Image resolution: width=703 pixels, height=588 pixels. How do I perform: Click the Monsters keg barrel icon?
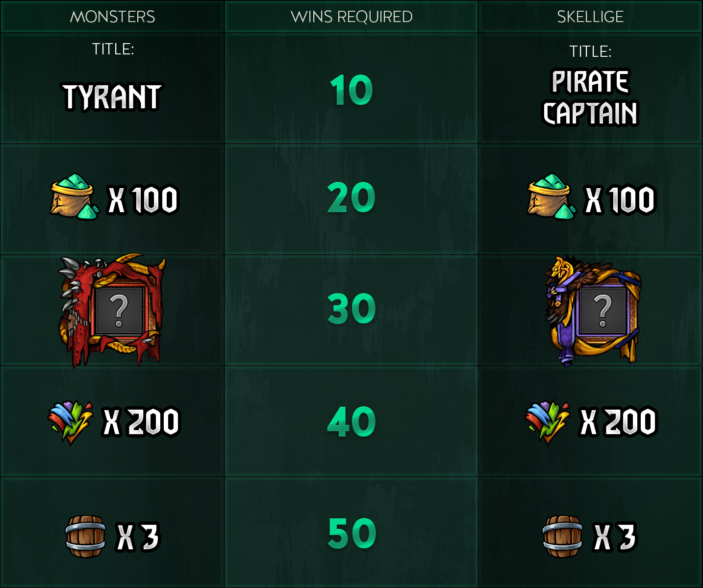[86, 537]
